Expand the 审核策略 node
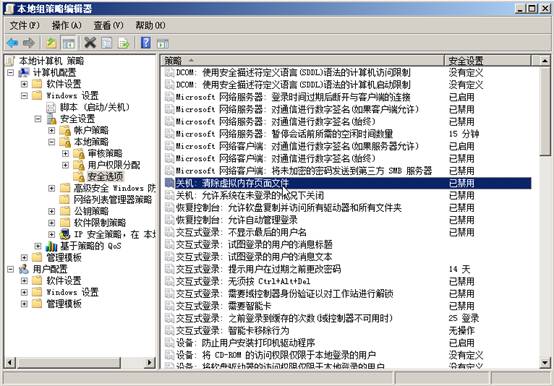 click(65, 154)
